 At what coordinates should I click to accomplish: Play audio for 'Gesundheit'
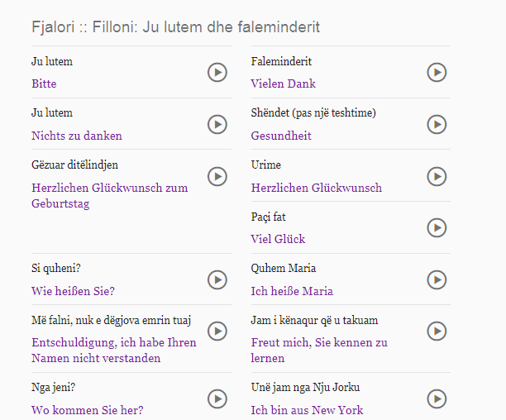tap(437, 124)
